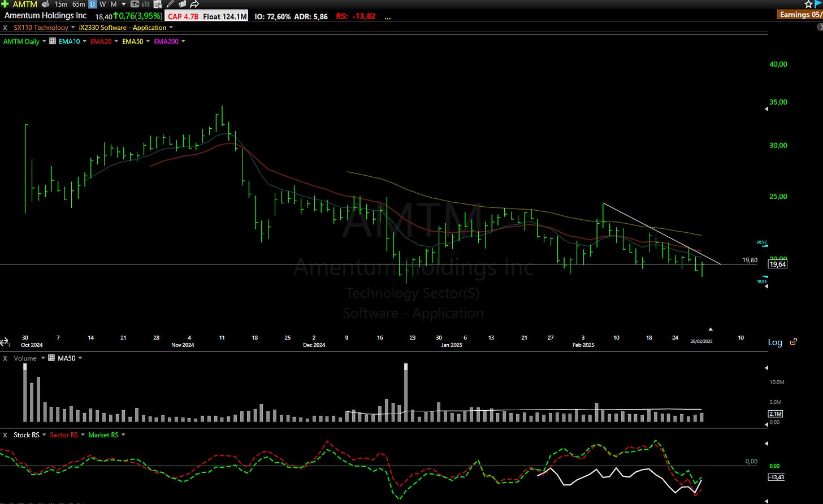
Task: Click the Earnings date badge
Action: [x=800, y=14]
